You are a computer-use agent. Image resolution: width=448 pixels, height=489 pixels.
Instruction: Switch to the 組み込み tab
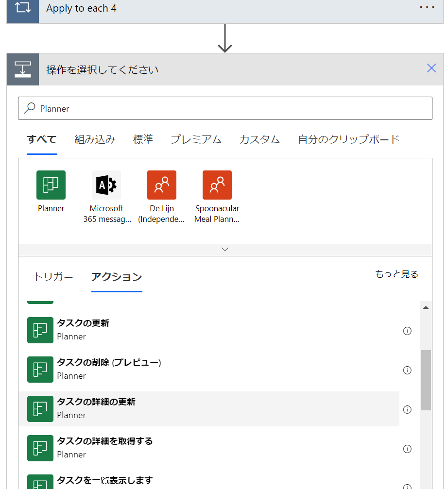click(95, 139)
